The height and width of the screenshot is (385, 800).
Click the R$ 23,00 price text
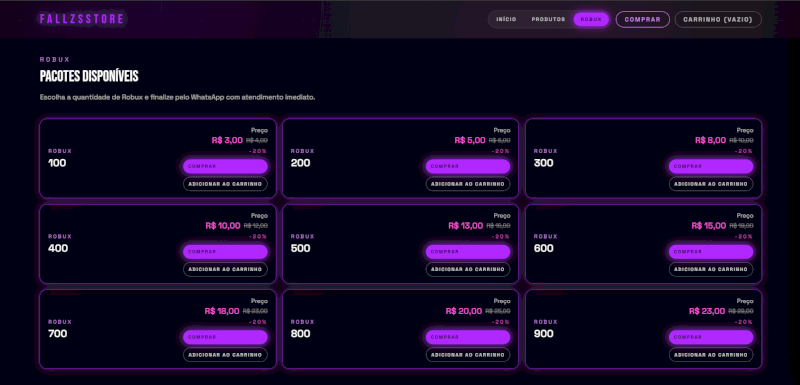click(x=707, y=311)
